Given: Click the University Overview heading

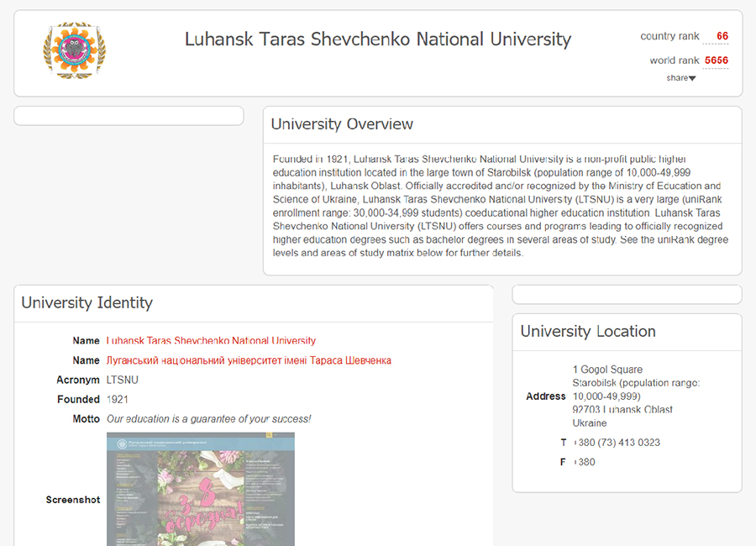Looking at the screenshot, I should pos(342,124).
